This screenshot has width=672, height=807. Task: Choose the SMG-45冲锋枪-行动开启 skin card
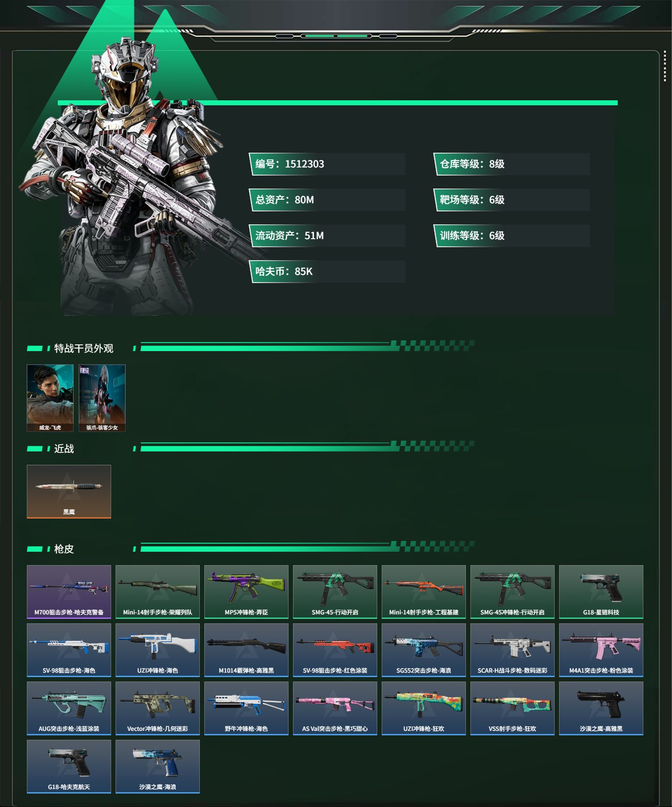click(513, 592)
